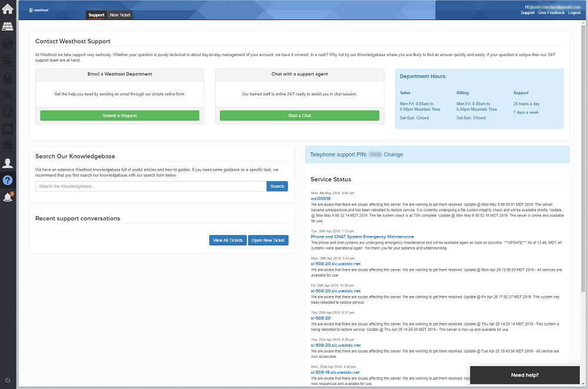Switch to the New Ticket tab
The height and width of the screenshot is (389, 588).
[x=120, y=15]
